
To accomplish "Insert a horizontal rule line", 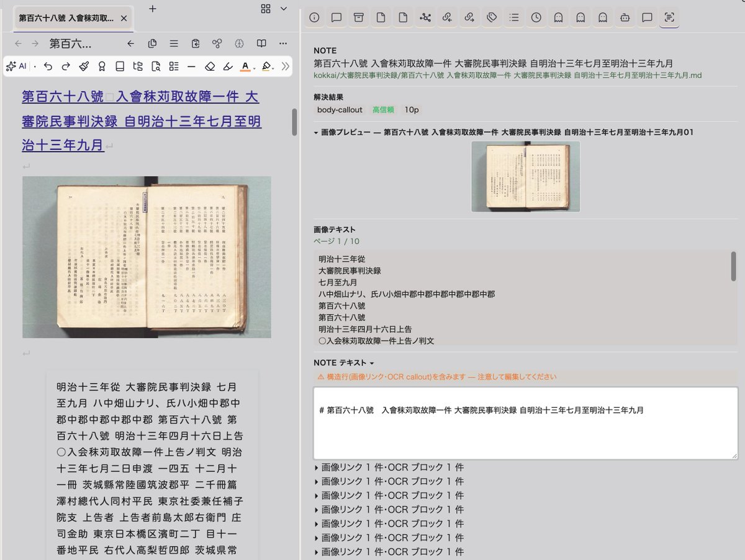I will coord(191,66).
